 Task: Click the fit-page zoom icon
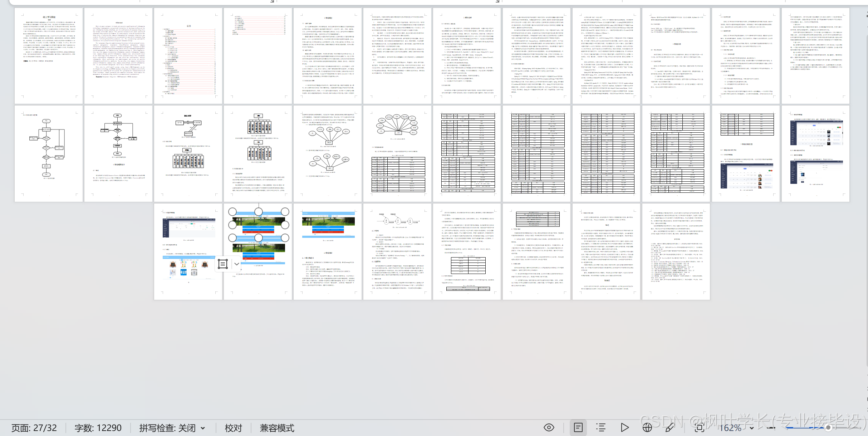(x=700, y=428)
